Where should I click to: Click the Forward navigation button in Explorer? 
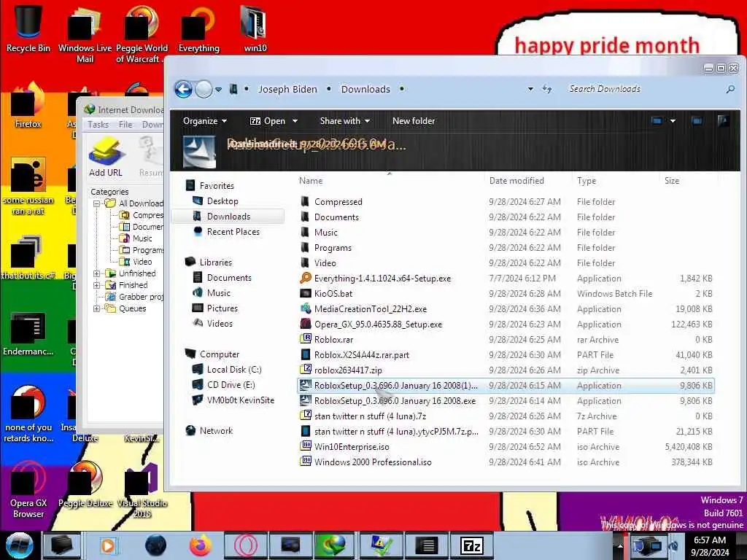pos(204,89)
